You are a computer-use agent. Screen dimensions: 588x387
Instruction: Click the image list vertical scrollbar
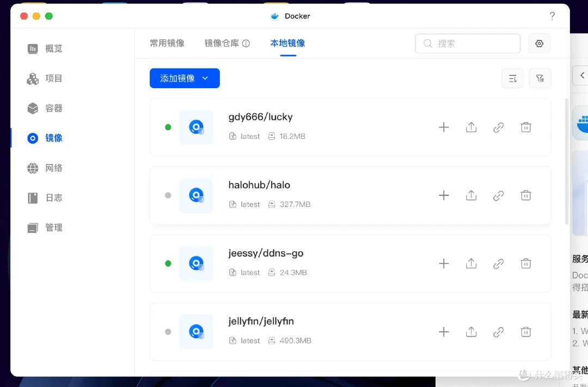(567, 161)
